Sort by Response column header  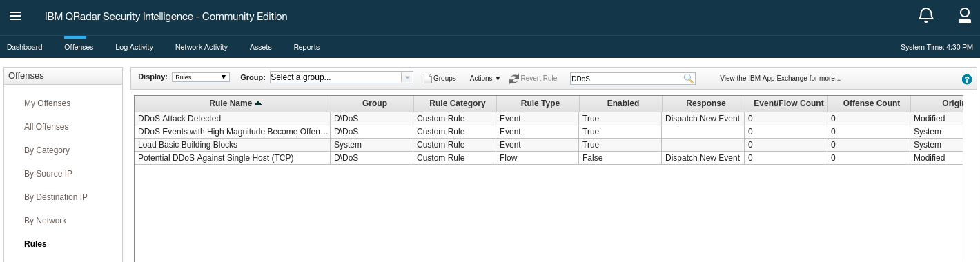[704, 103]
